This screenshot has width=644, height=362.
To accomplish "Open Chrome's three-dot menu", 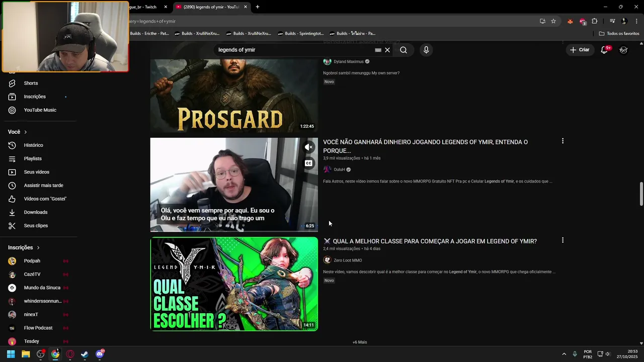I will (636, 21).
